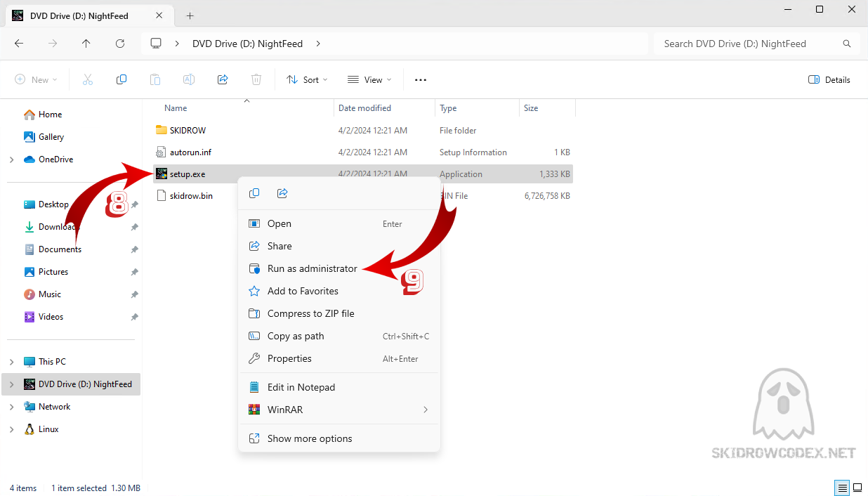Click the Delete trash icon

point(256,79)
